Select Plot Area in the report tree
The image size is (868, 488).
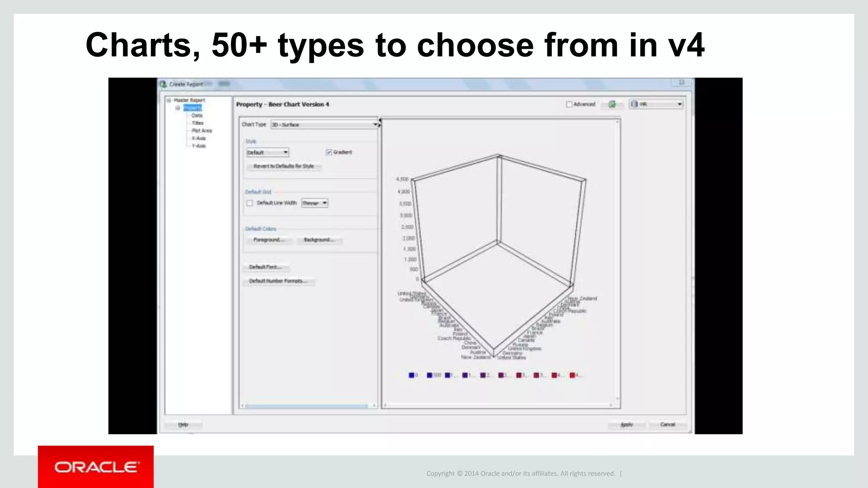coord(202,131)
